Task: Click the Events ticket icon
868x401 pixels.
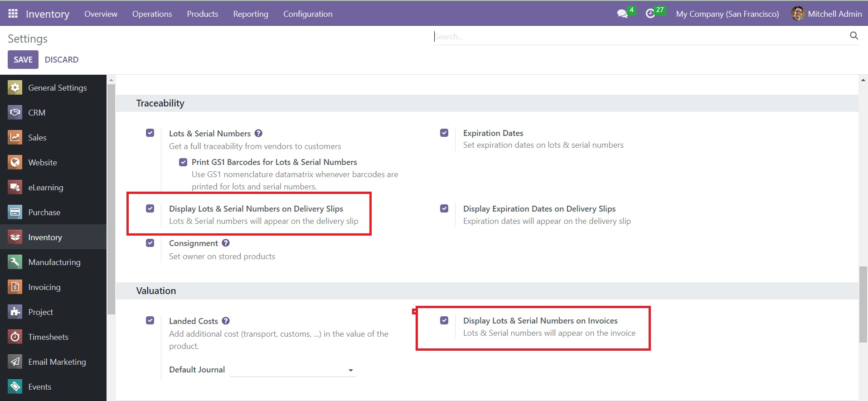Action: 15,387
